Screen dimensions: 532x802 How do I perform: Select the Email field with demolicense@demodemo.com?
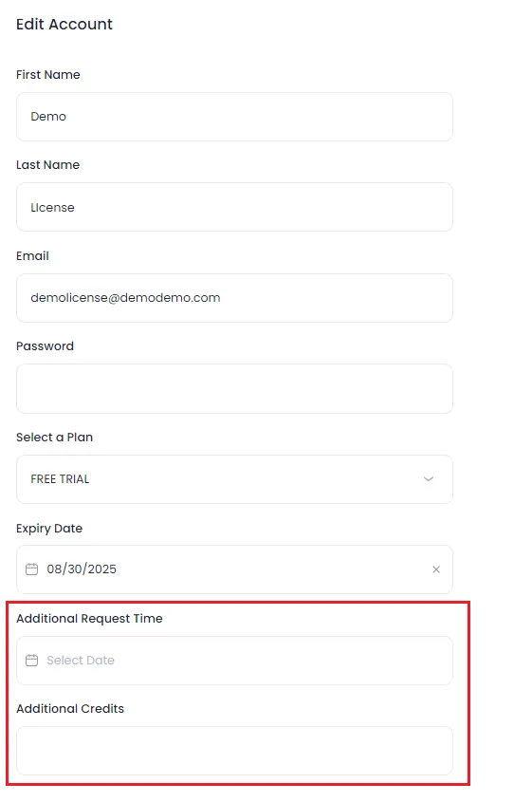tap(234, 298)
